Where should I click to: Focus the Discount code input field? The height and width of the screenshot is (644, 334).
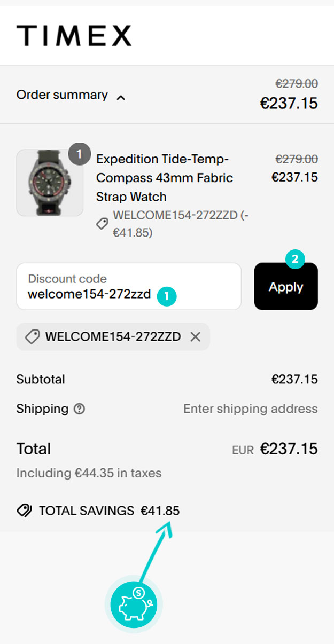[129, 286]
